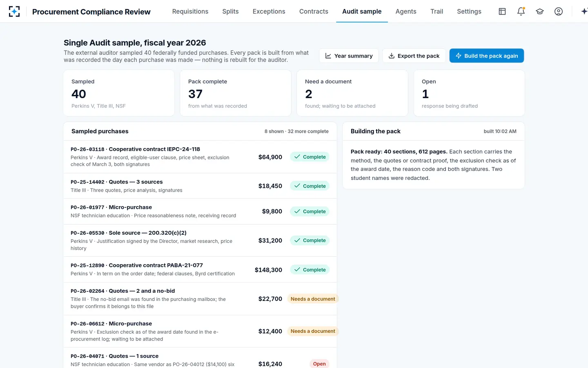This screenshot has height=368, width=588.
Task: Click Complete badge for the $18,450 purchase
Action: point(310,186)
